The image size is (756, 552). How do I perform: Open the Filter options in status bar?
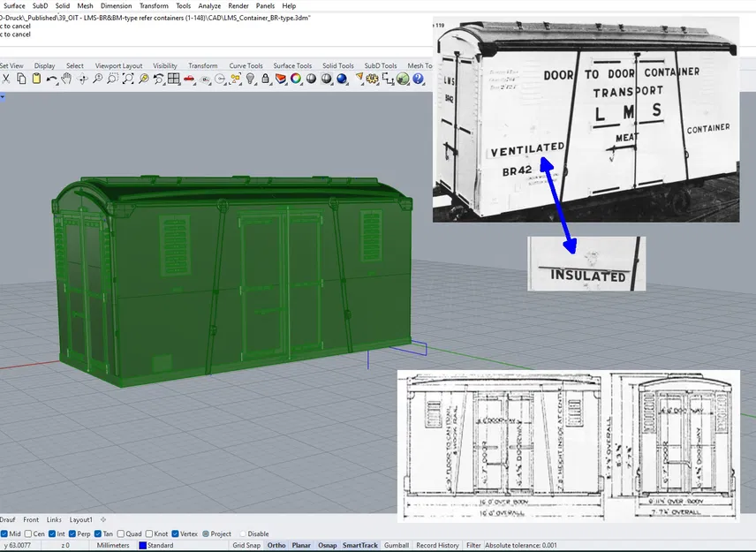tap(473, 545)
